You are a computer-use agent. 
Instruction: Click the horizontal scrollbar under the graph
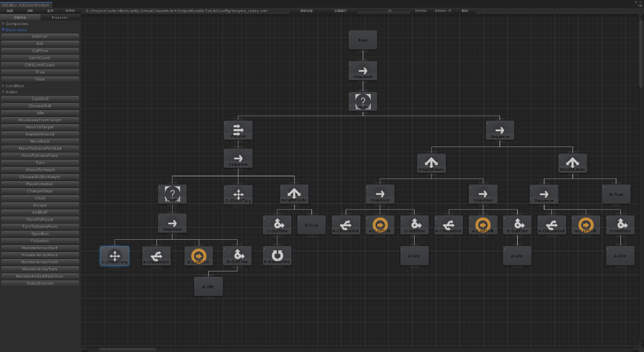click(127, 349)
